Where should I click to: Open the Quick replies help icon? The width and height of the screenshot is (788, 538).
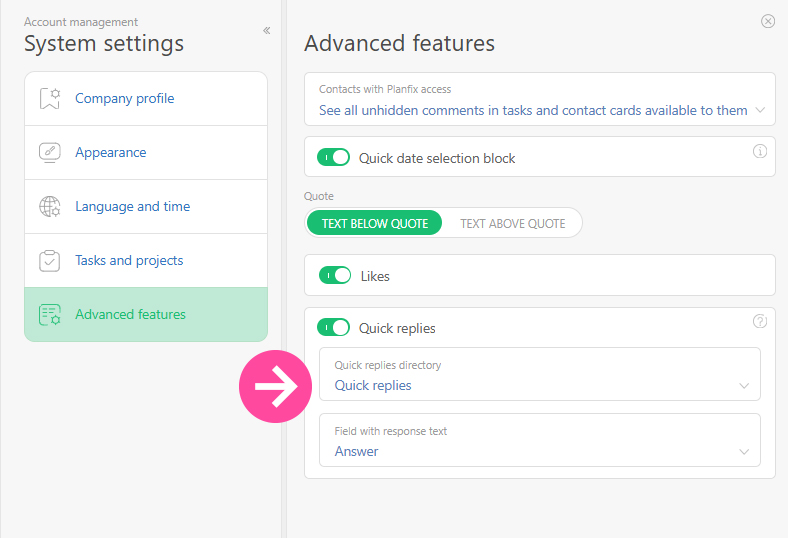(759, 321)
